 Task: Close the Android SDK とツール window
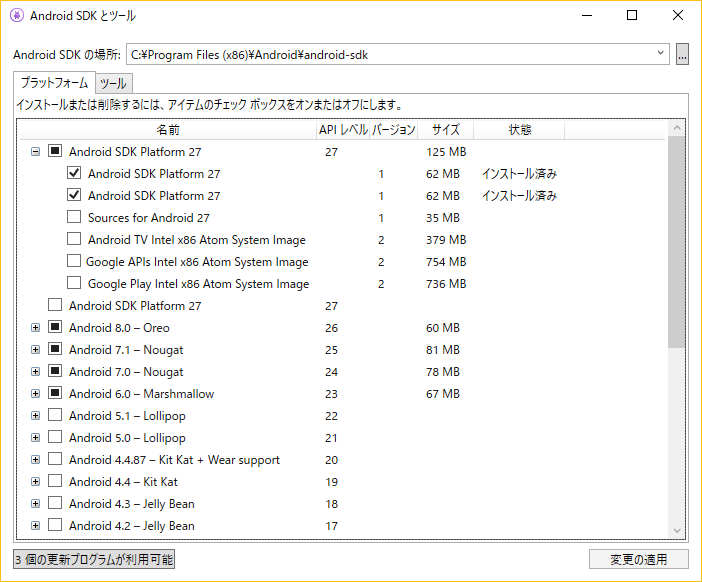(678, 15)
